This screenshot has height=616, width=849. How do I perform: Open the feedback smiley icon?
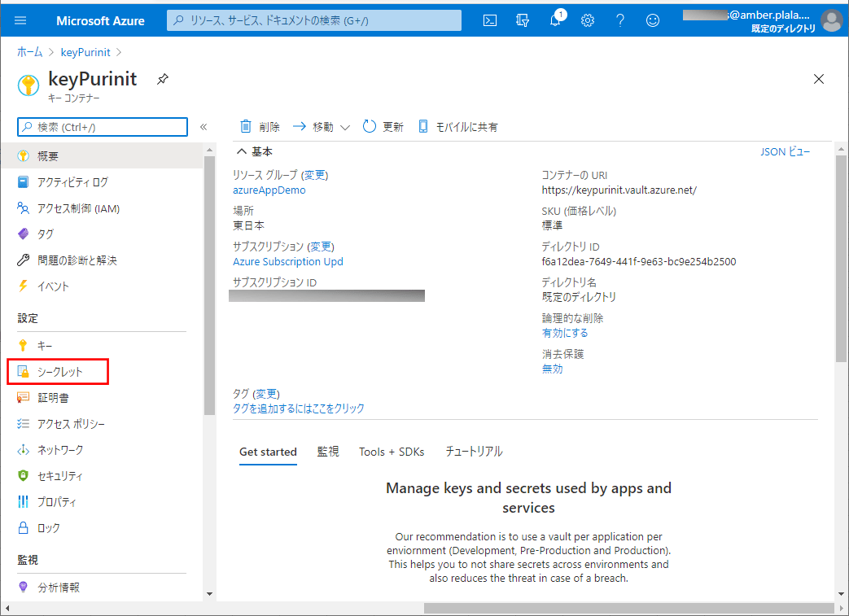(x=653, y=20)
